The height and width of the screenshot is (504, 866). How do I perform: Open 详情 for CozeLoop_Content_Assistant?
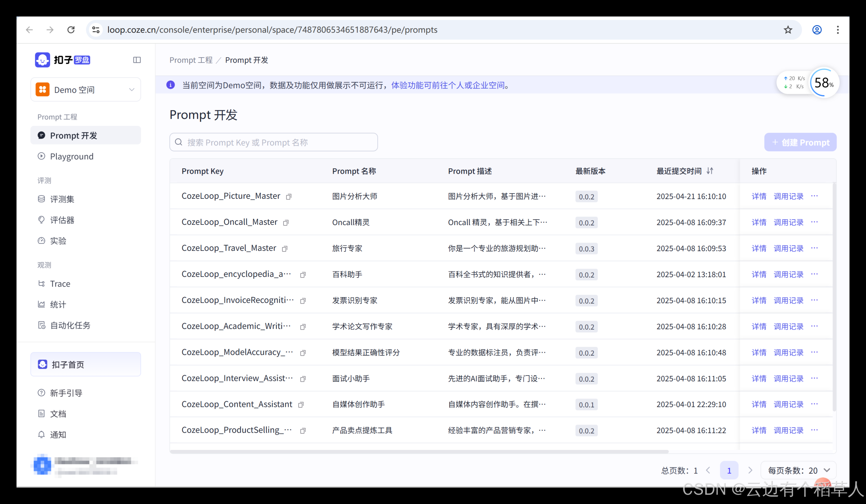point(759,404)
